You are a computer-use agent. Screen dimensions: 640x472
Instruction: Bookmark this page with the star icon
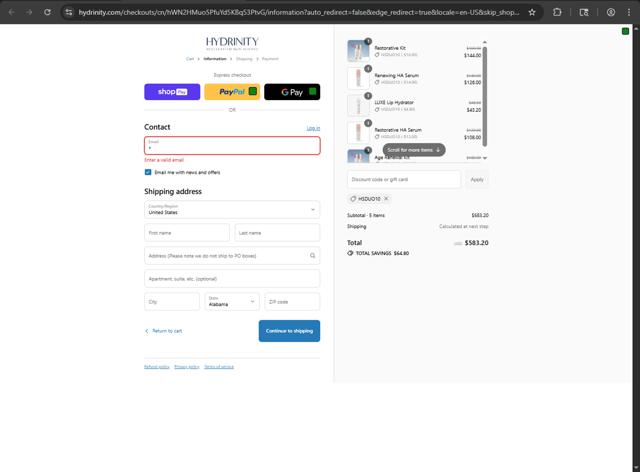tap(532, 12)
